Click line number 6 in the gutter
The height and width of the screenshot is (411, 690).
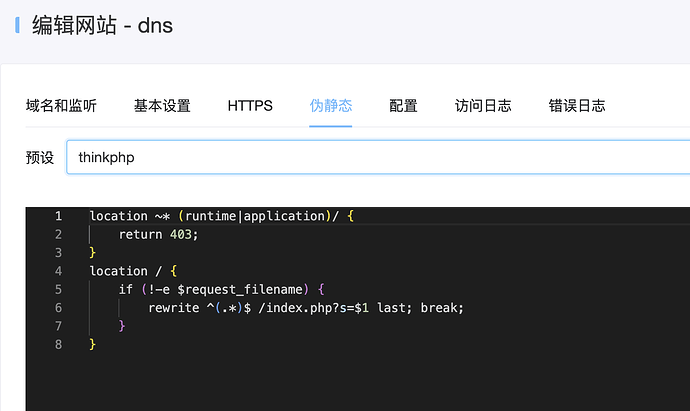[58, 307]
